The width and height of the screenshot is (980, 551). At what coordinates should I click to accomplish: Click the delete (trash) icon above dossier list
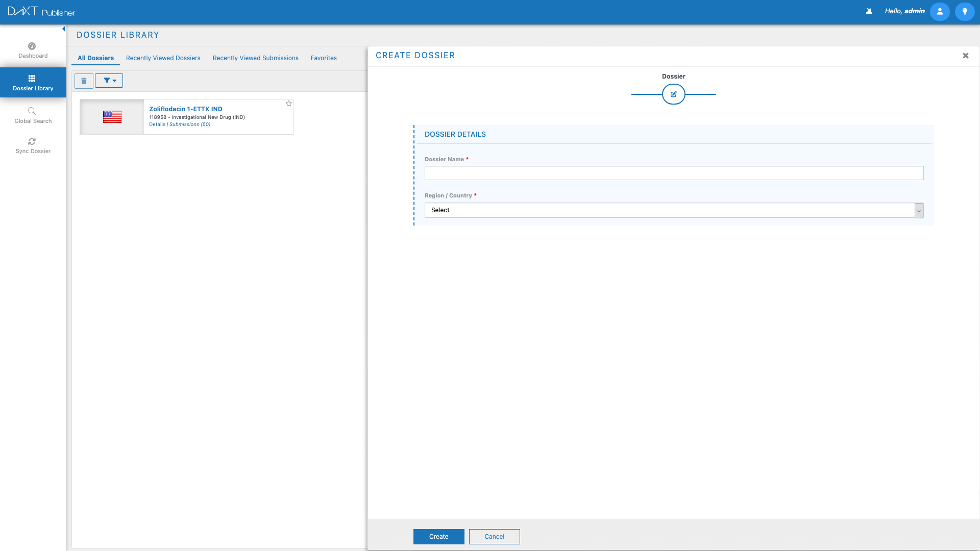click(x=84, y=81)
